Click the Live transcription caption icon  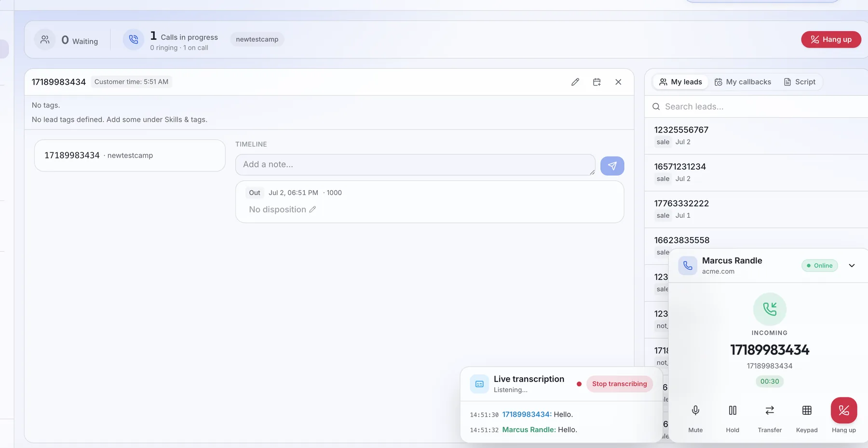(479, 384)
